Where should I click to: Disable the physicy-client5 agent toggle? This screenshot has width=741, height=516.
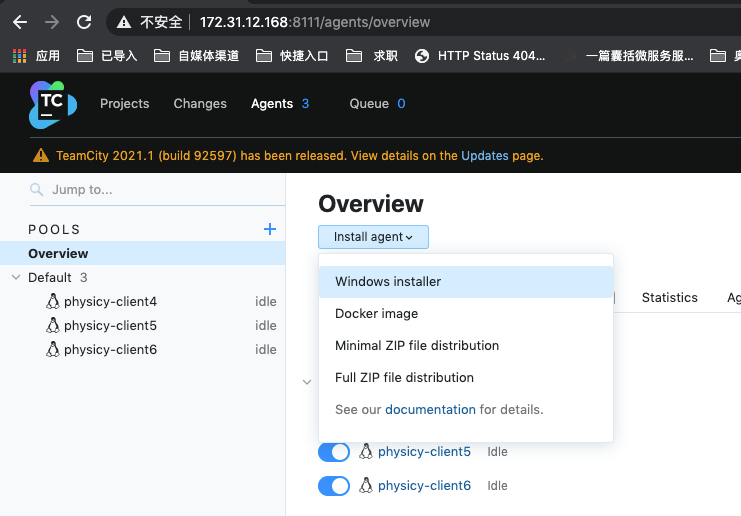[334, 452]
